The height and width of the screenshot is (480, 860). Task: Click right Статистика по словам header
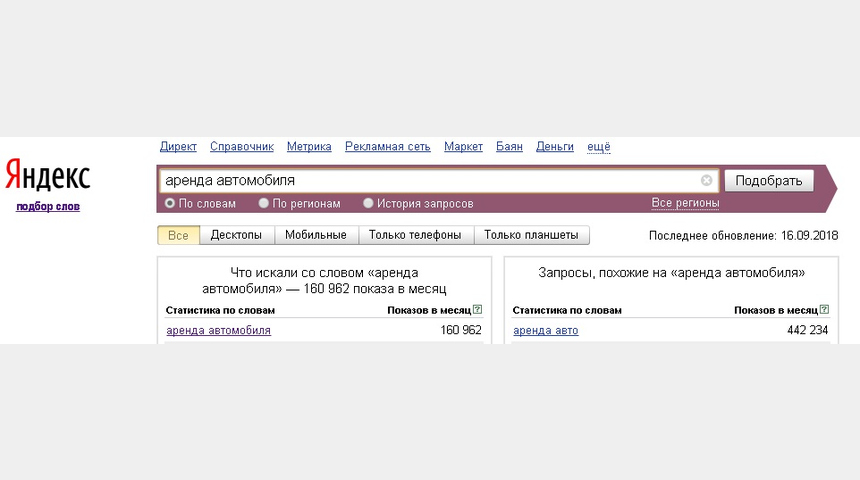pos(567,310)
